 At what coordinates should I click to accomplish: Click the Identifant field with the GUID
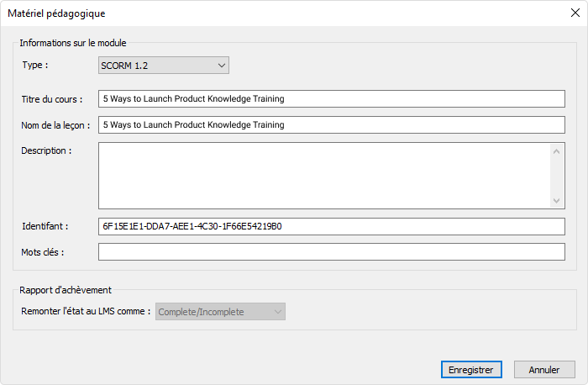332,226
